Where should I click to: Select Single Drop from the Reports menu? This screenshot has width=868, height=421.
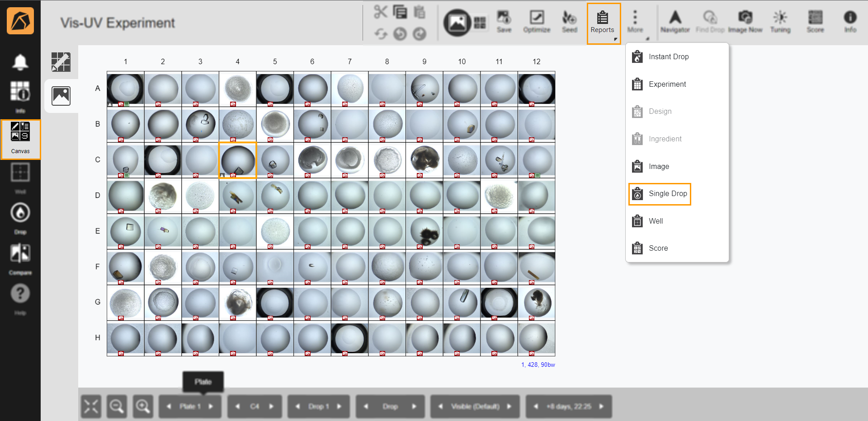click(668, 193)
